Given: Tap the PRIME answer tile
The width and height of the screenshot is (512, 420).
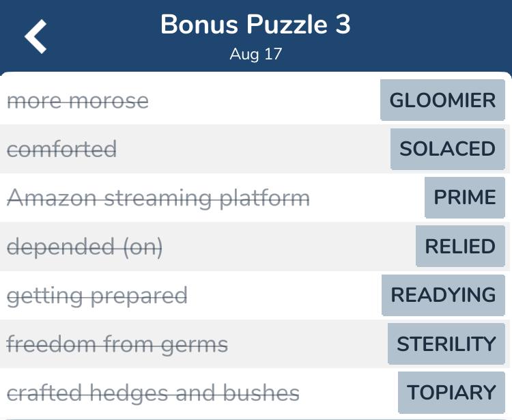Looking at the screenshot, I should (465, 197).
